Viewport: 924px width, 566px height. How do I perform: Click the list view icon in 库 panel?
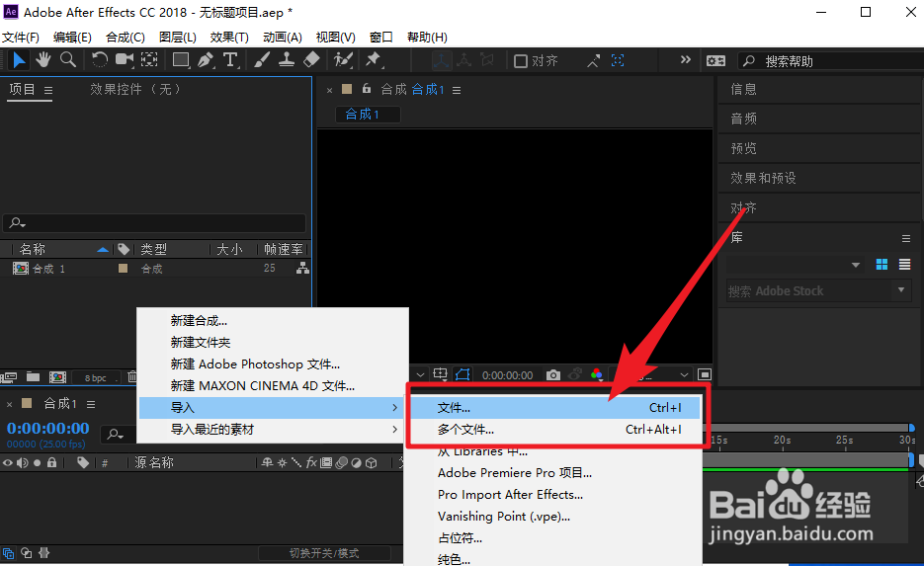tap(904, 265)
